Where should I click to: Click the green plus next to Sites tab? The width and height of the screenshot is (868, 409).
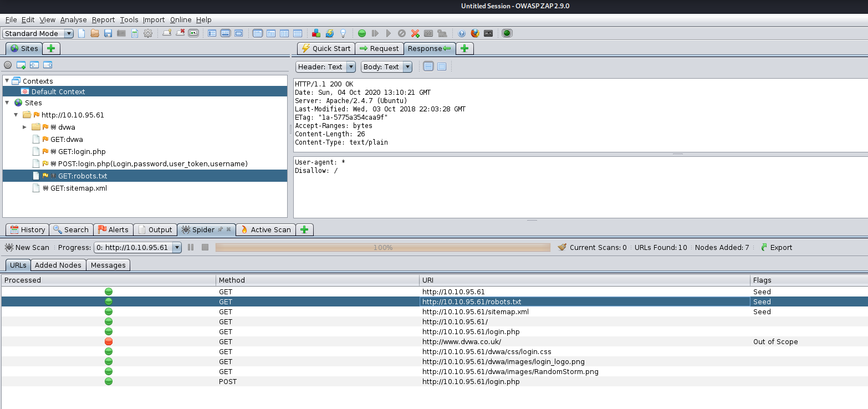pos(51,48)
